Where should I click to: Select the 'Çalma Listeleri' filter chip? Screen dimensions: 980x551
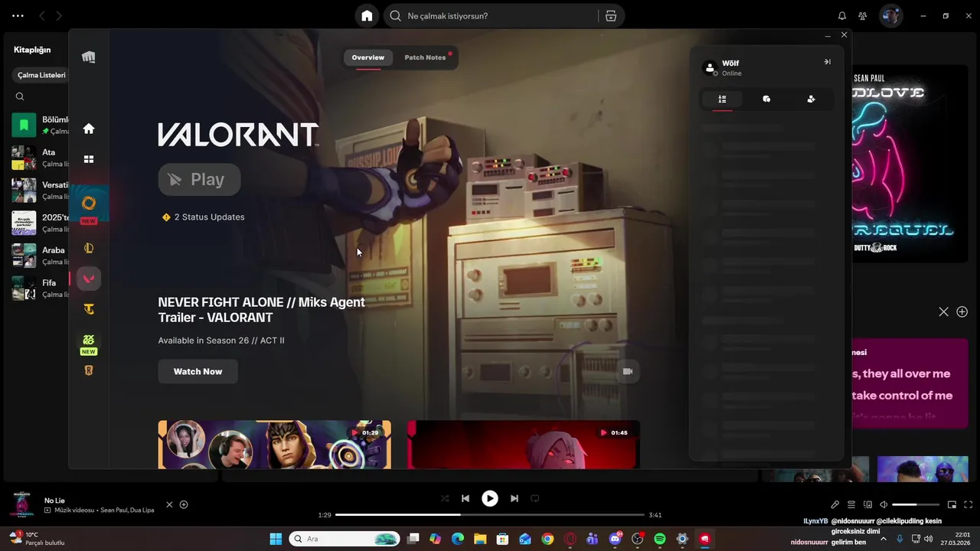click(41, 75)
